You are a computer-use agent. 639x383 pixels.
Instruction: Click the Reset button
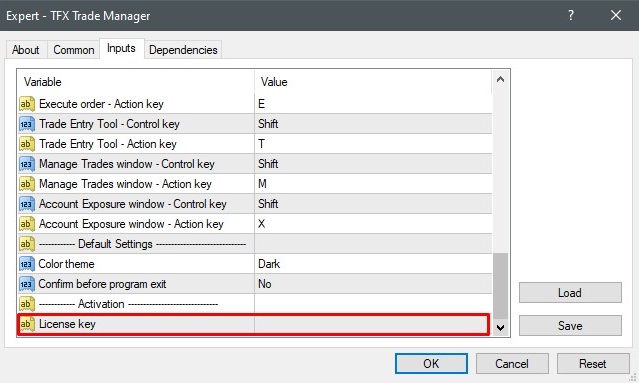(x=593, y=363)
